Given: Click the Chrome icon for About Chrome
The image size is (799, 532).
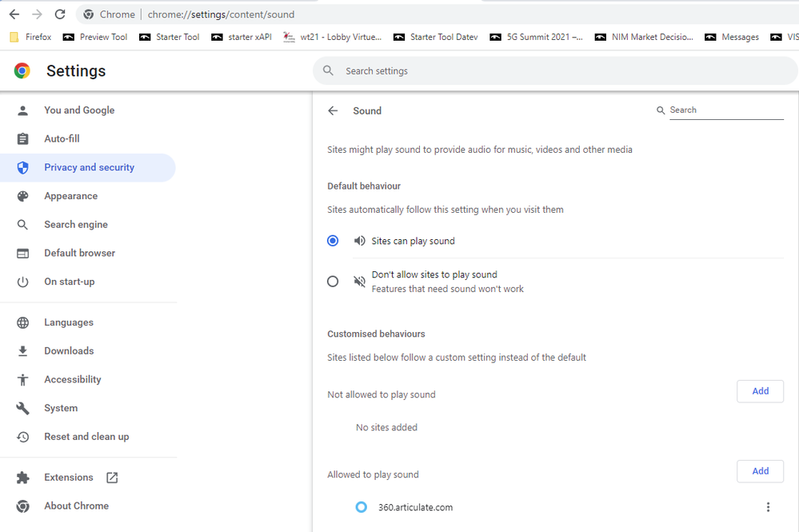Looking at the screenshot, I should click(23, 506).
